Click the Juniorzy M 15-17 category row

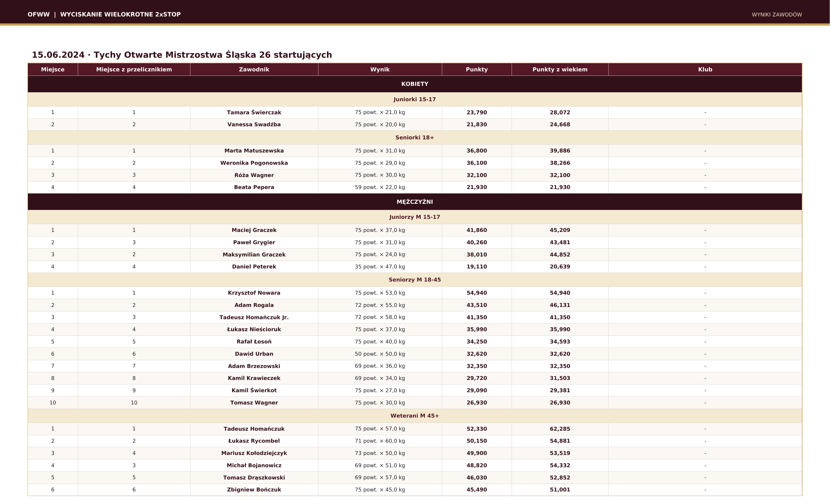415,217
